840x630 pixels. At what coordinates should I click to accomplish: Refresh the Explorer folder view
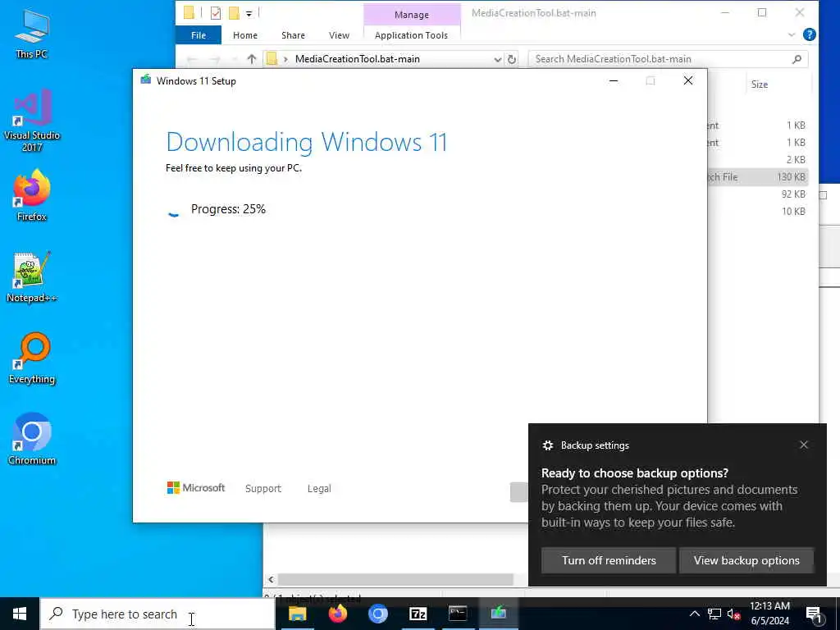(x=512, y=59)
